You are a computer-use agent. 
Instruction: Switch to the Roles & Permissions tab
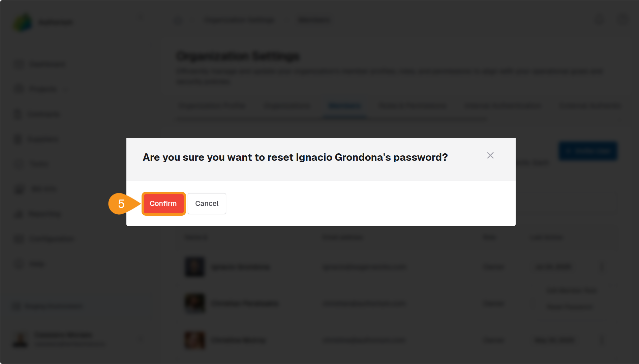tap(412, 106)
